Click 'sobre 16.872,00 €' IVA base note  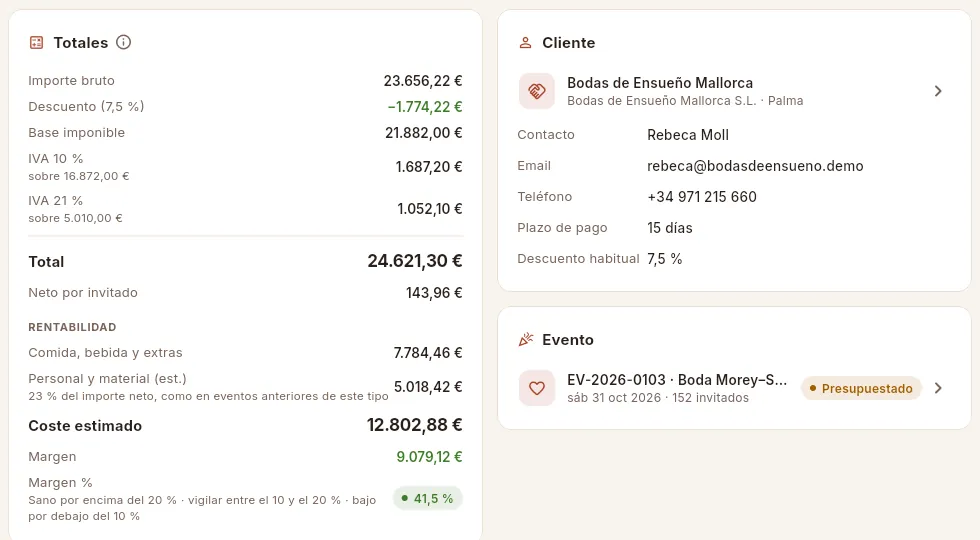(x=79, y=176)
